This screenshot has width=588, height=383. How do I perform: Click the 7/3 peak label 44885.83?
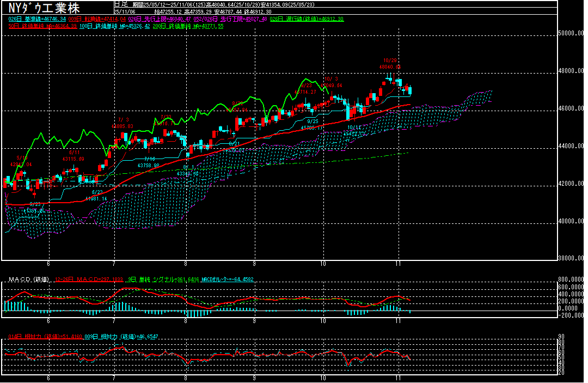click(123, 126)
